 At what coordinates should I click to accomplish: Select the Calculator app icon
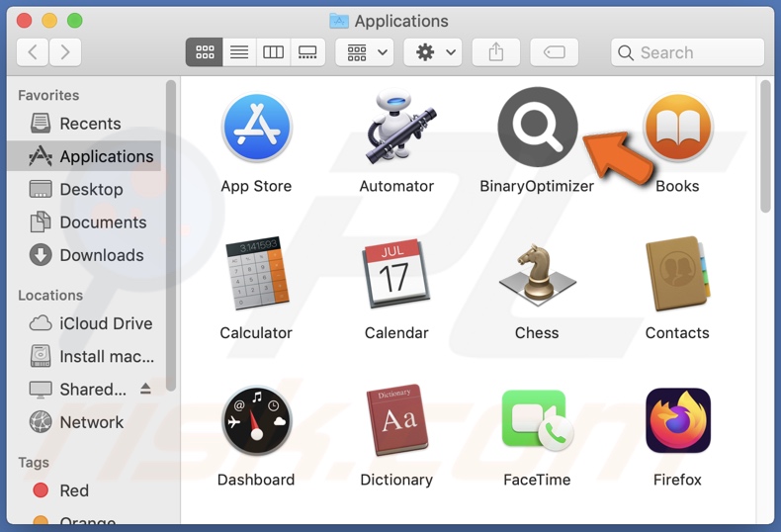tap(256, 273)
